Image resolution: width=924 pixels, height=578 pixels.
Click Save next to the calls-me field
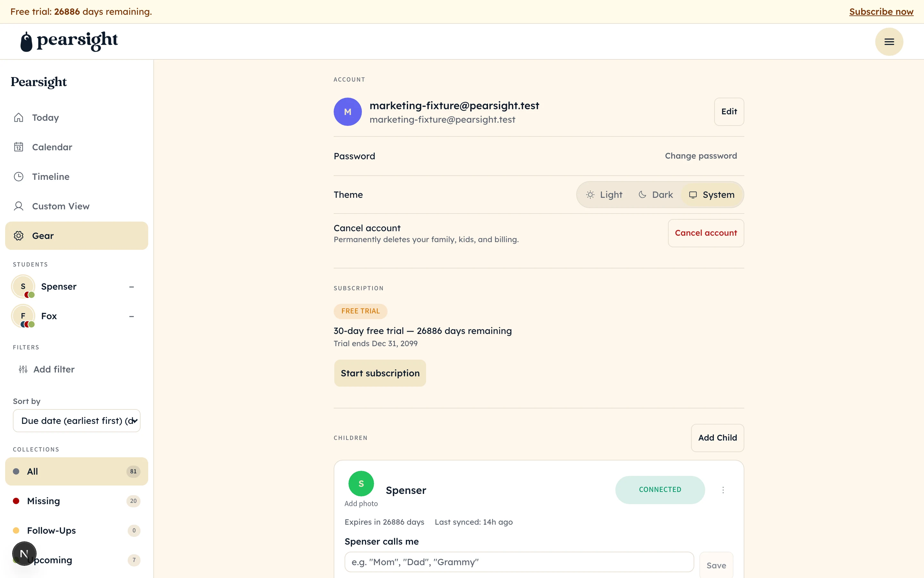coord(716,565)
